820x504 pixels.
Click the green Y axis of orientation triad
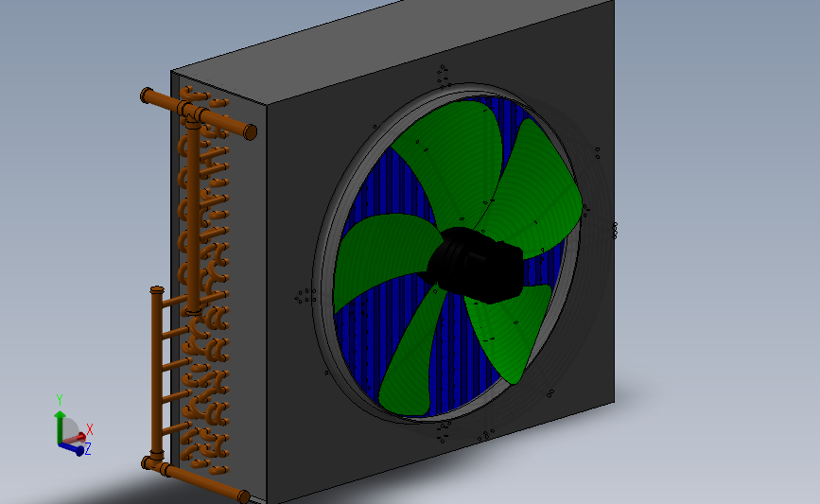click(60, 426)
